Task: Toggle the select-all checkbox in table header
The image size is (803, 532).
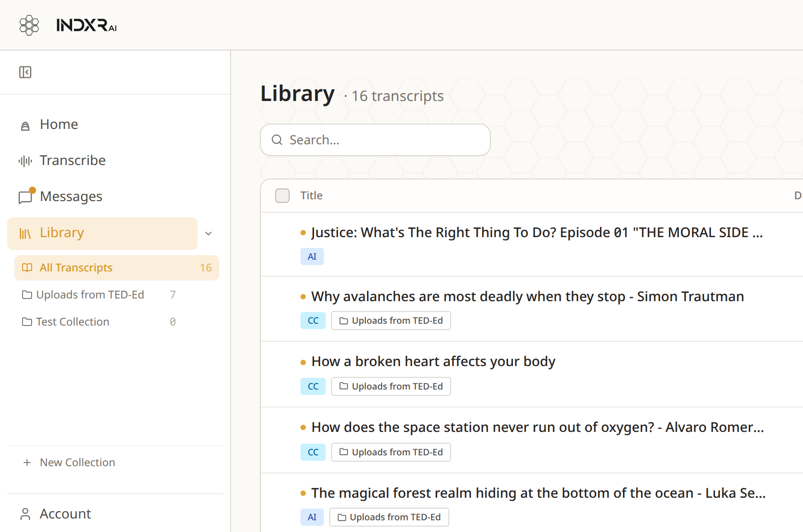Action: coord(282,196)
